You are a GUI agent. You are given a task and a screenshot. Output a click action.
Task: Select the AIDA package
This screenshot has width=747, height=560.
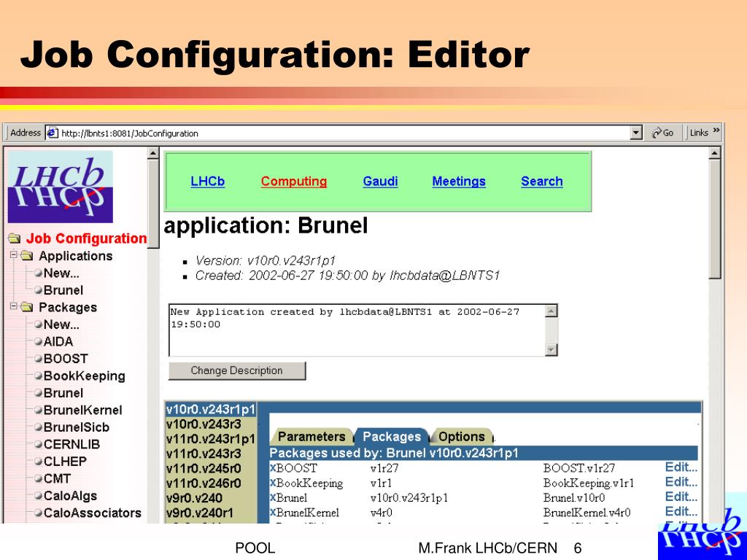coord(58,342)
